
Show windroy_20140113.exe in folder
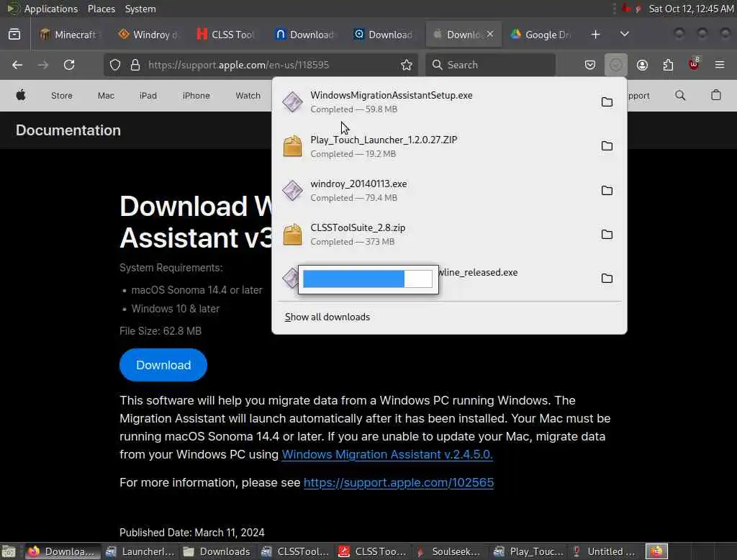pos(607,191)
